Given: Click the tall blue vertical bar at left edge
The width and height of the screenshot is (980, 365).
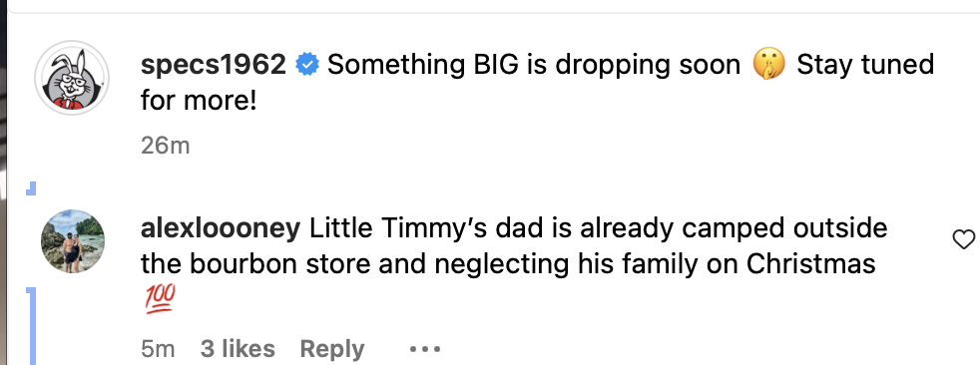Looking at the screenshot, I should tap(31, 326).
